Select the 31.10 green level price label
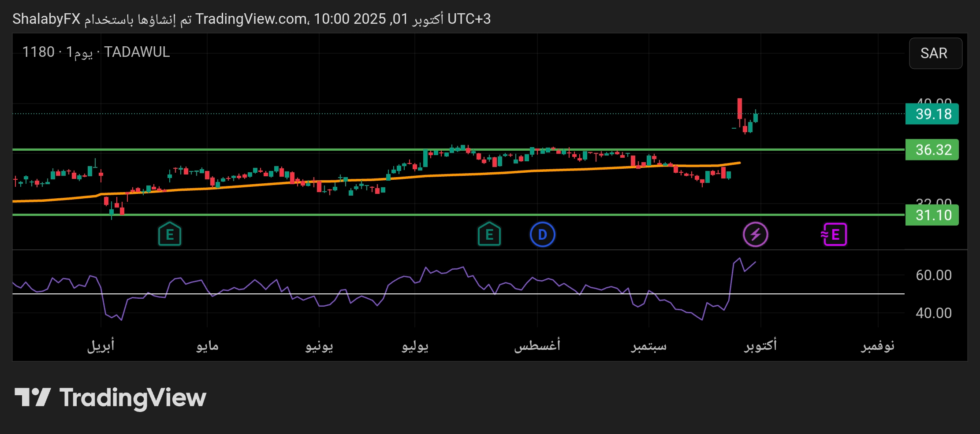 [x=932, y=215]
